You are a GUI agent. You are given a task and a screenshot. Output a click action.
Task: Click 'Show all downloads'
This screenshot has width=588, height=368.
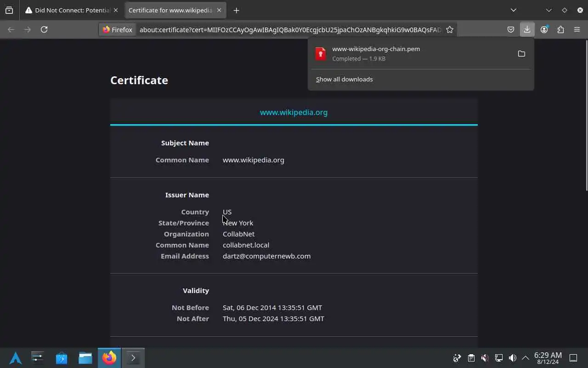click(344, 79)
